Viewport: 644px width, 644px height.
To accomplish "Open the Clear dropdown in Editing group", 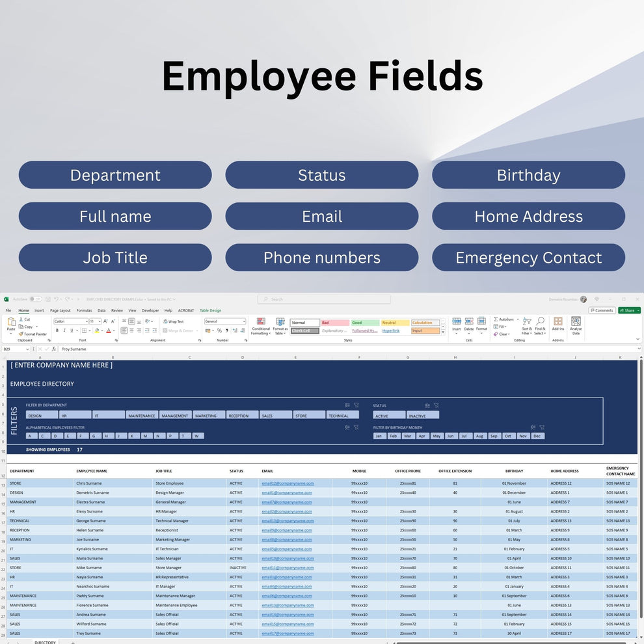I will pos(502,334).
